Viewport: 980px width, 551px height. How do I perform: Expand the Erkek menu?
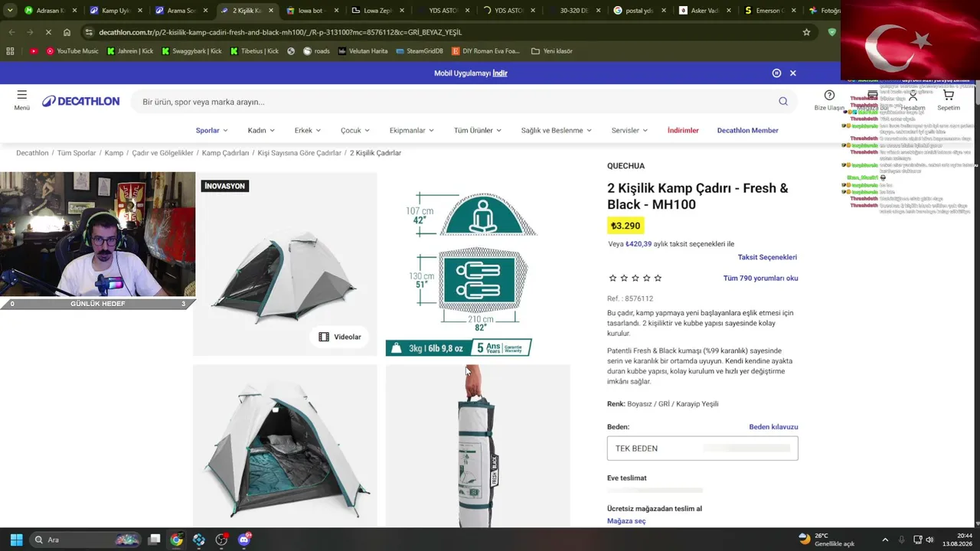pos(308,130)
